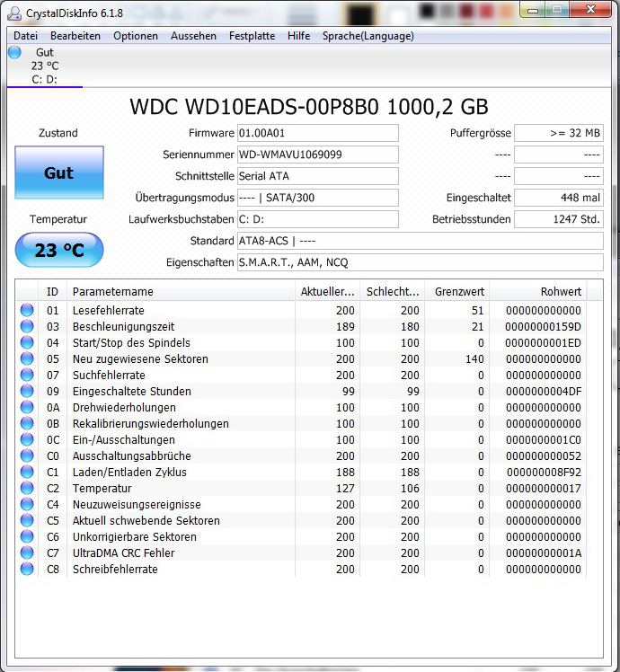This screenshot has height=672, width=620.
Task: Click the Puffergrösse >= 32 MB field
Action: coord(559,133)
